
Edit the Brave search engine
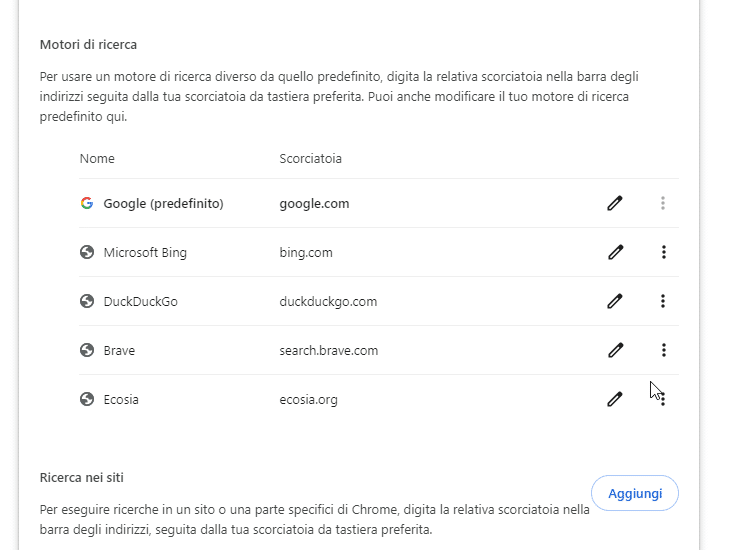pyautogui.click(x=615, y=350)
